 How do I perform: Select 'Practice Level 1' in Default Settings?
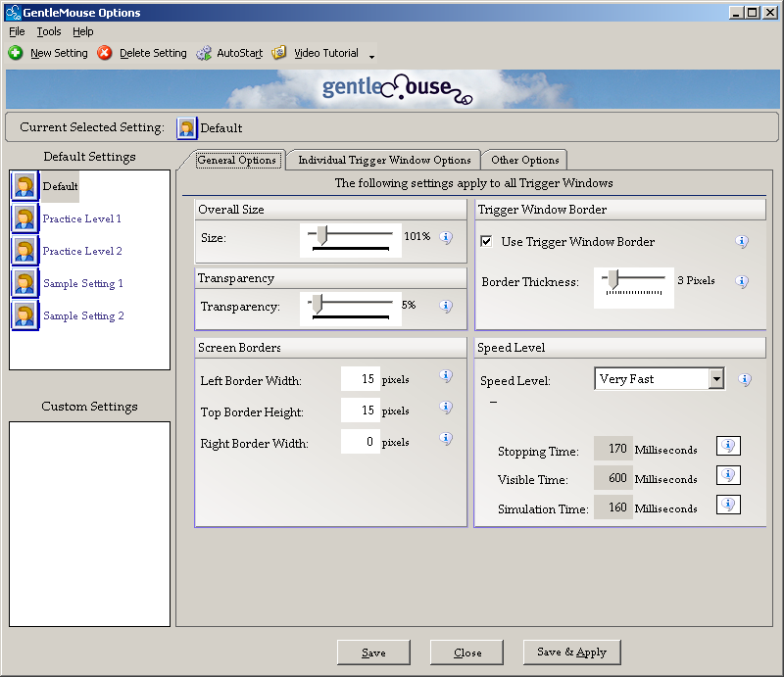point(81,219)
